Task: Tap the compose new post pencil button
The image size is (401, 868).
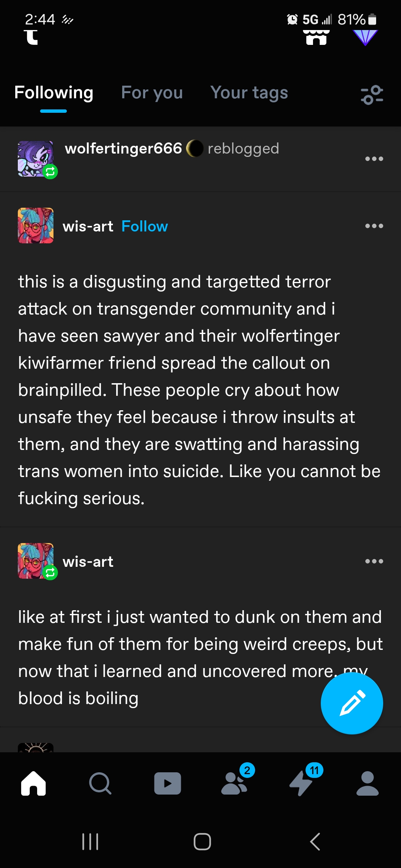Action: point(352,703)
